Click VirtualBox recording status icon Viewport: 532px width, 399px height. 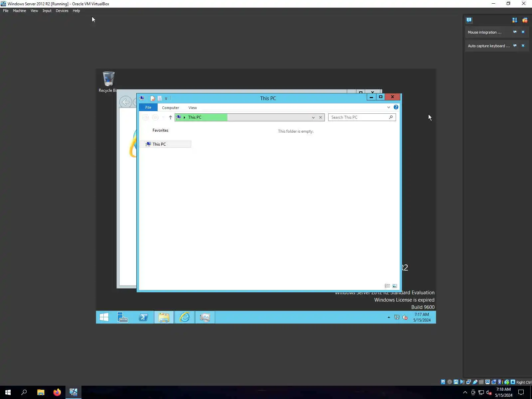pyautogui.click(x=494, y=382)
